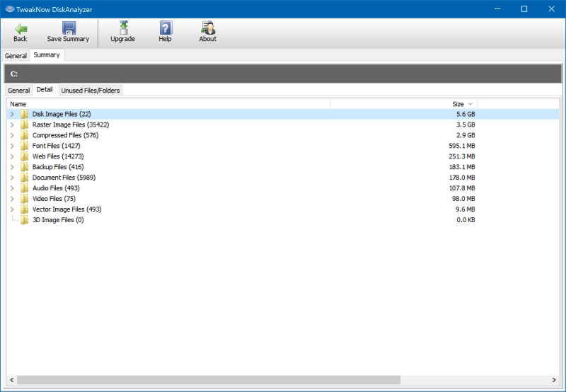Select Font Files (1427) row label
The height and width of the screenshot is (392, 566).
click(57, 146)
